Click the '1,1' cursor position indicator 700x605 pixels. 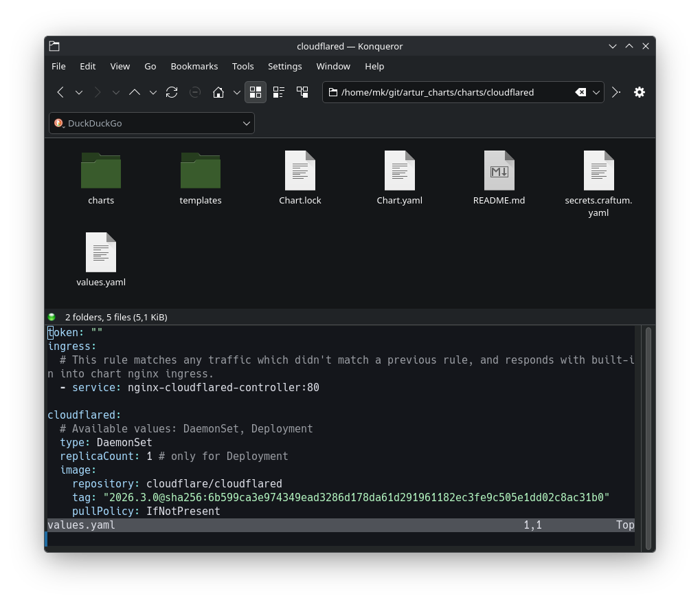(532, 525)
